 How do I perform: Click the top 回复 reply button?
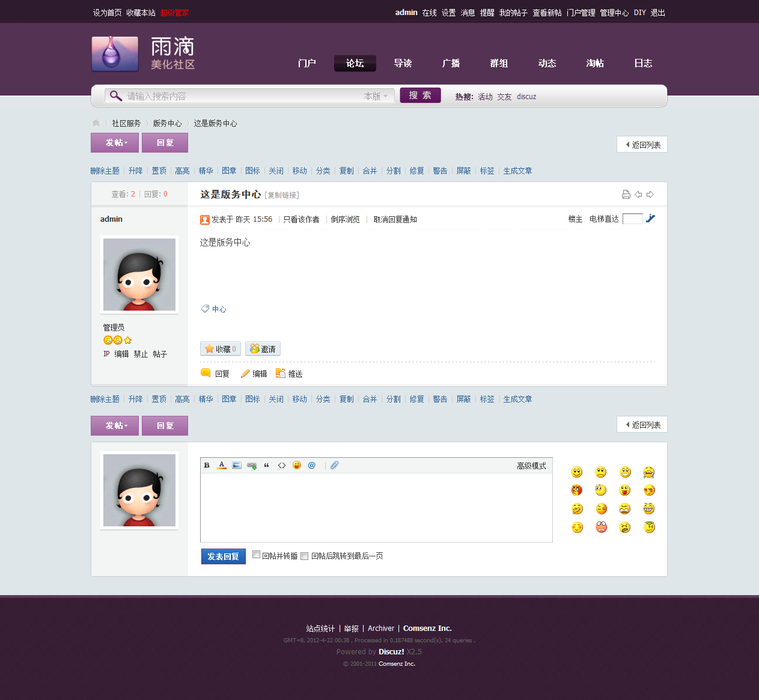pos(165,142)
